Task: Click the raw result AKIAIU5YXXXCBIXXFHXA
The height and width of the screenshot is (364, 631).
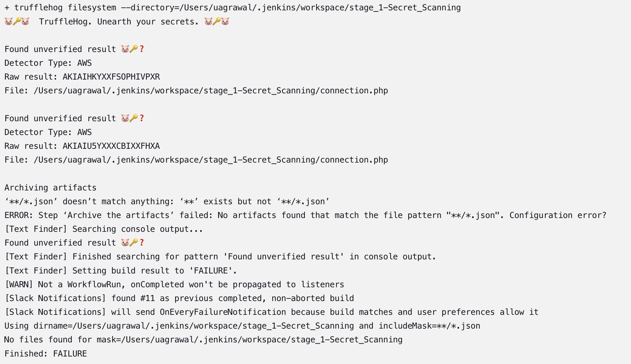Action: point(111,146)
